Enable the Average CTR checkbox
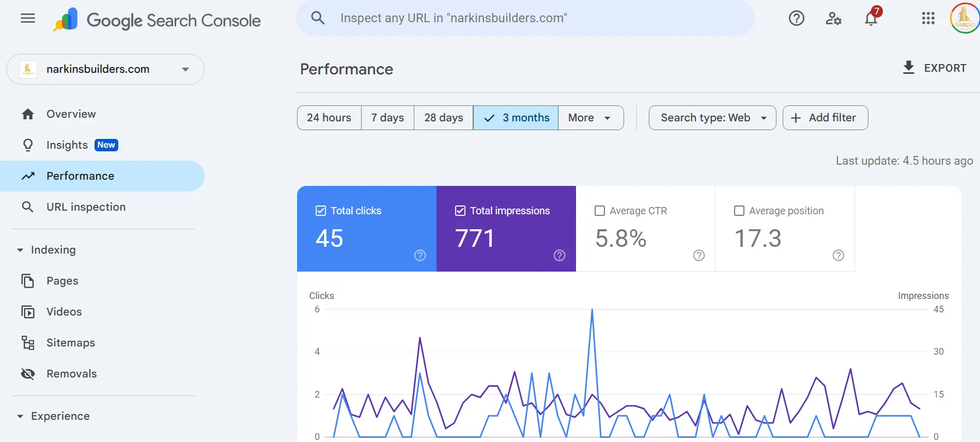The height and width of the screenshot is (442, 980). pos(600,211)
